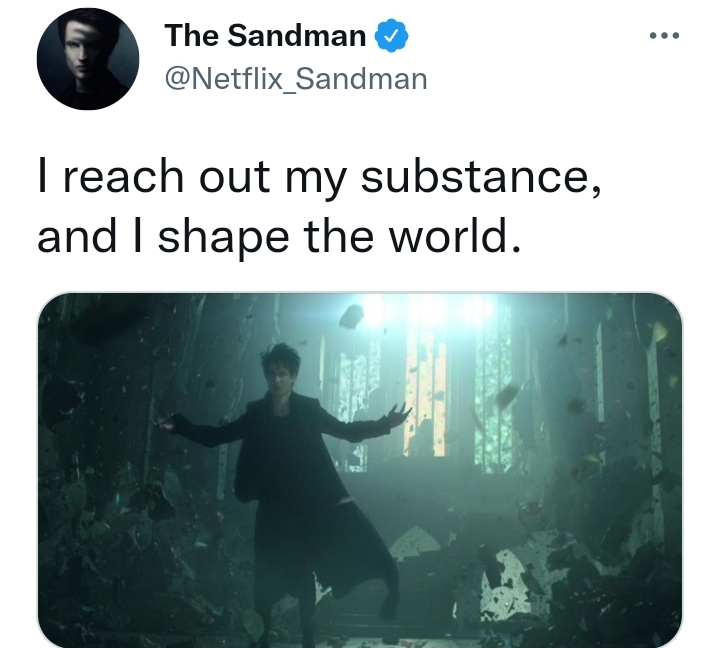Screen dimensions: 720x648
Task: Open the @Netflix_Sandman handle link
Action: pos(296,79)
